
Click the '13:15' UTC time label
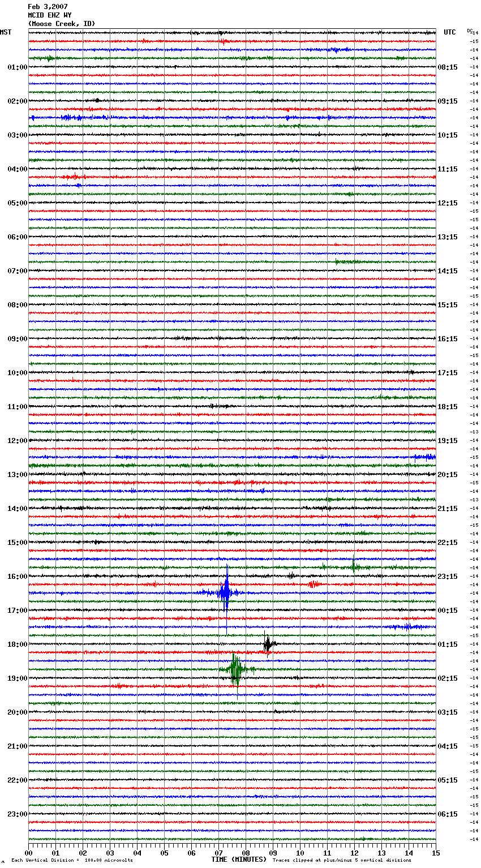448,237
